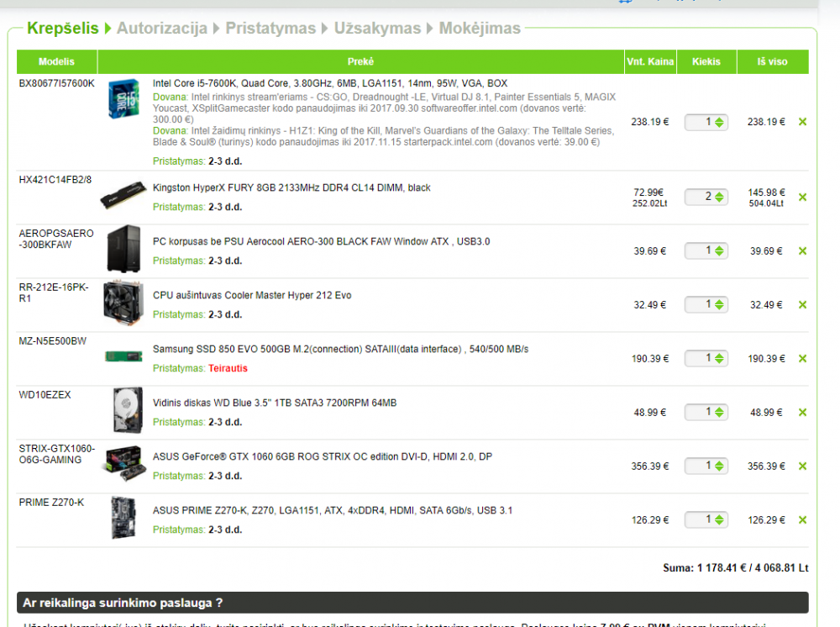The width and height of the screenshot is (840, 627).
Task: Open WD Blue hard disk thumbnail
Action: click(128, 410)
